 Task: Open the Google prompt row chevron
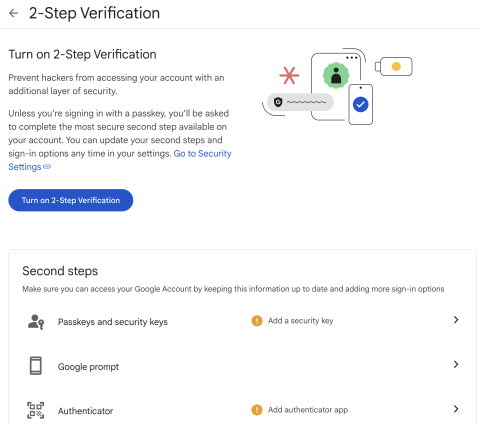[x=456, y=364]
